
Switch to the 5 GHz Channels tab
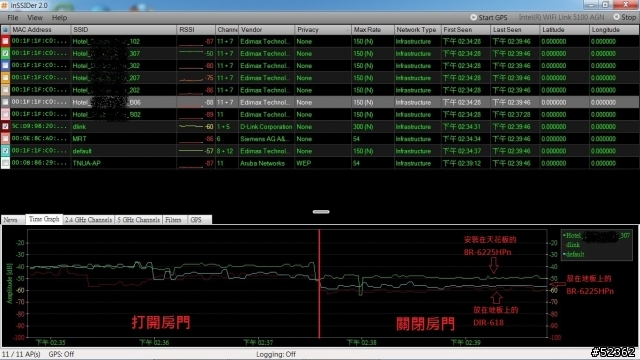click(x=139, y=220)
